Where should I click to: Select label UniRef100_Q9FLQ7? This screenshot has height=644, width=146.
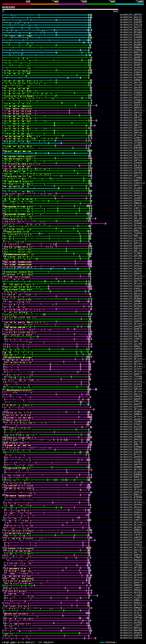(131, 389)
